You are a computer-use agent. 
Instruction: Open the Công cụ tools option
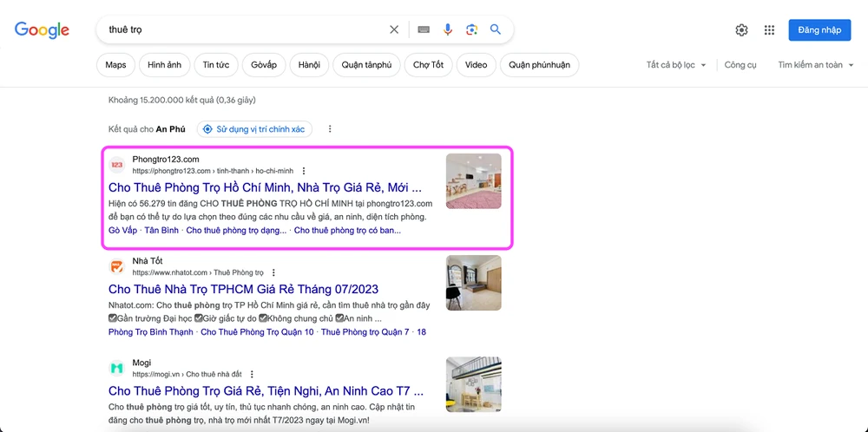(740, 65)
